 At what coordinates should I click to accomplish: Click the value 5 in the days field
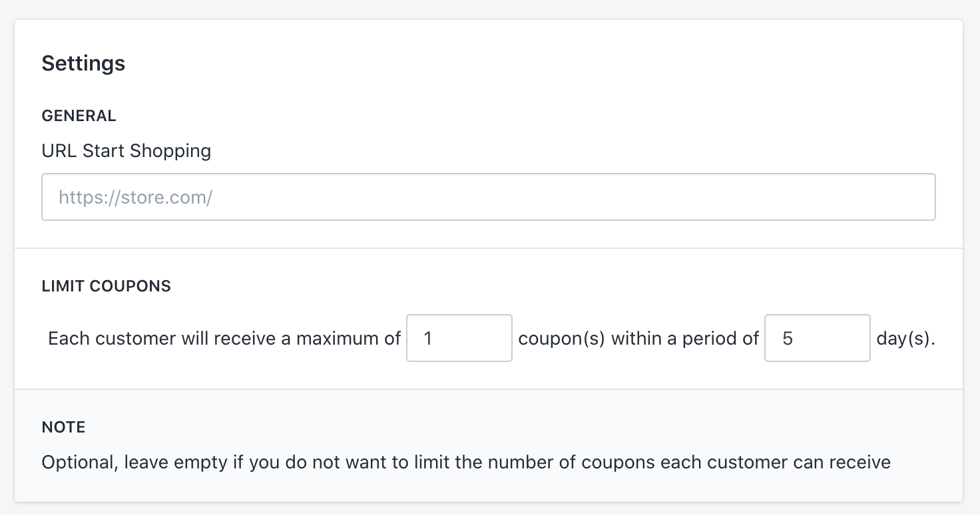(788, 339)
